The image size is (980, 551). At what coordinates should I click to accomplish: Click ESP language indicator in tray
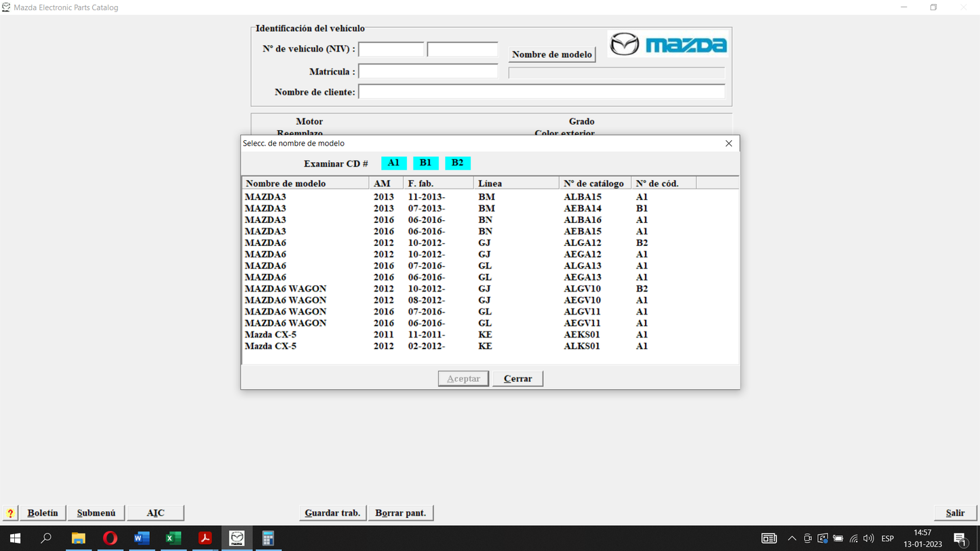click(x=887, y=539)
